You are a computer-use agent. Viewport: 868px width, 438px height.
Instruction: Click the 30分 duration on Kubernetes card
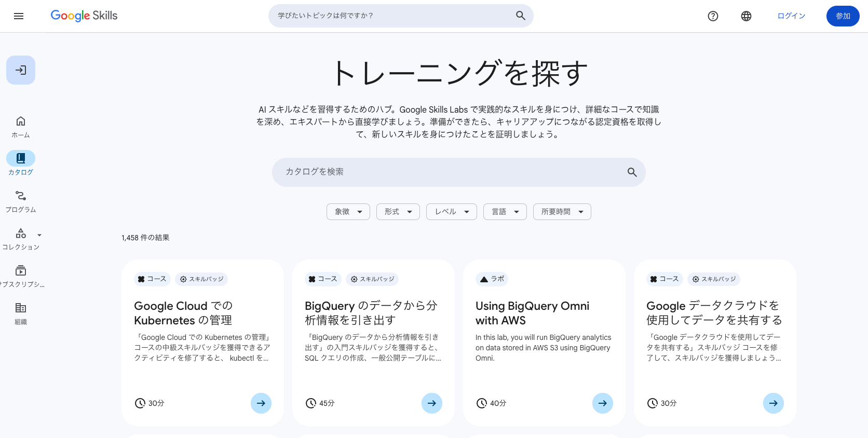tap(156, 403)
